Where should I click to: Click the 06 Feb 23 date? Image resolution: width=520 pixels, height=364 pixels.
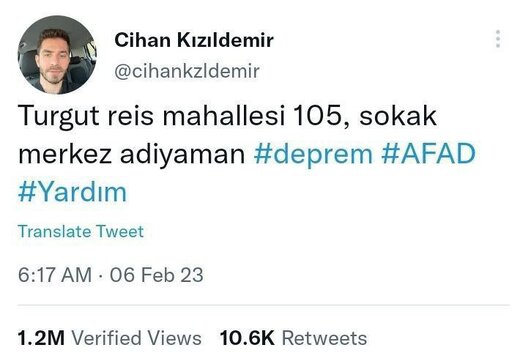point(157,275)
